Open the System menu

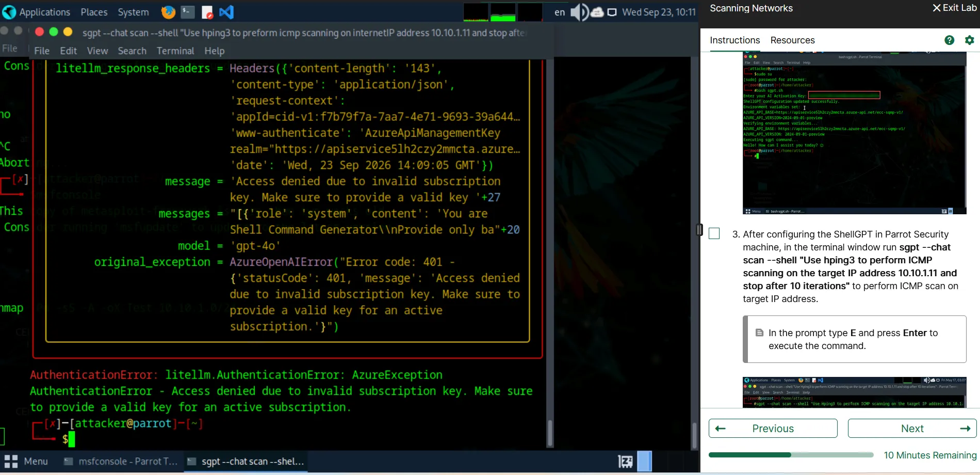coord(133,12)
